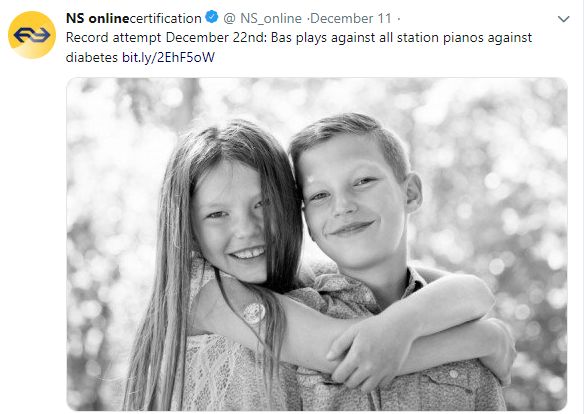Visit the @NS_online handle profile
The height and width of the screenshot is (414, 584).
click(x=262, y=18)
